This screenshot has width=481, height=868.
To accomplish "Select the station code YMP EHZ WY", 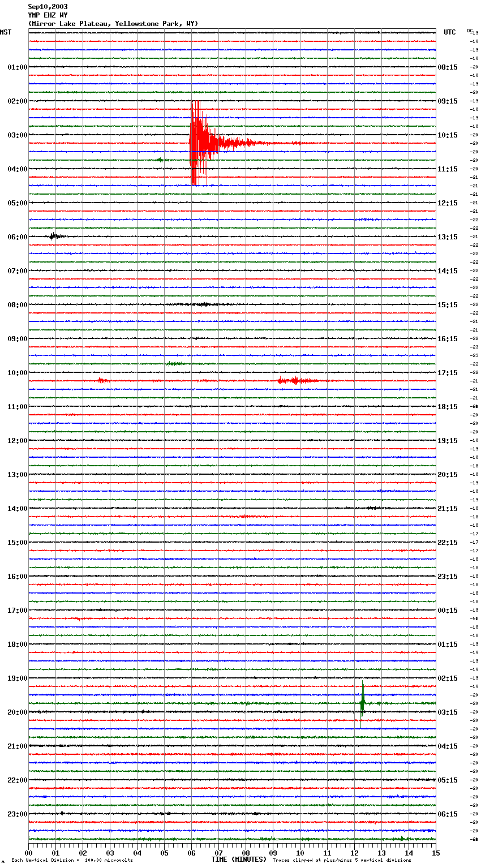I will pos(48,15).
